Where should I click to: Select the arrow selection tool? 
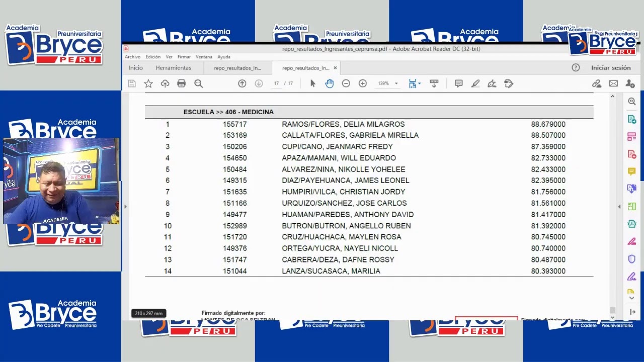pyautogui.click(x=312, y=83)
